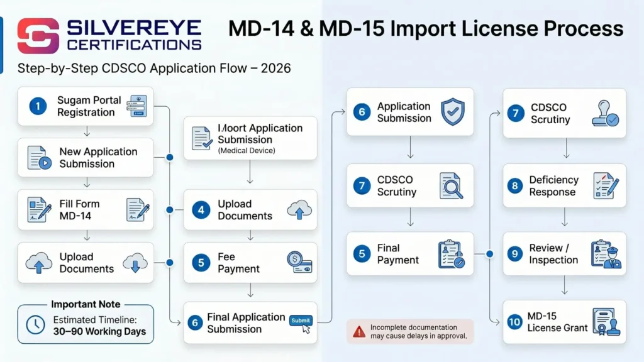
Task: Click the document checkmark icon on the Medical Device card
Action: [202, 138]
